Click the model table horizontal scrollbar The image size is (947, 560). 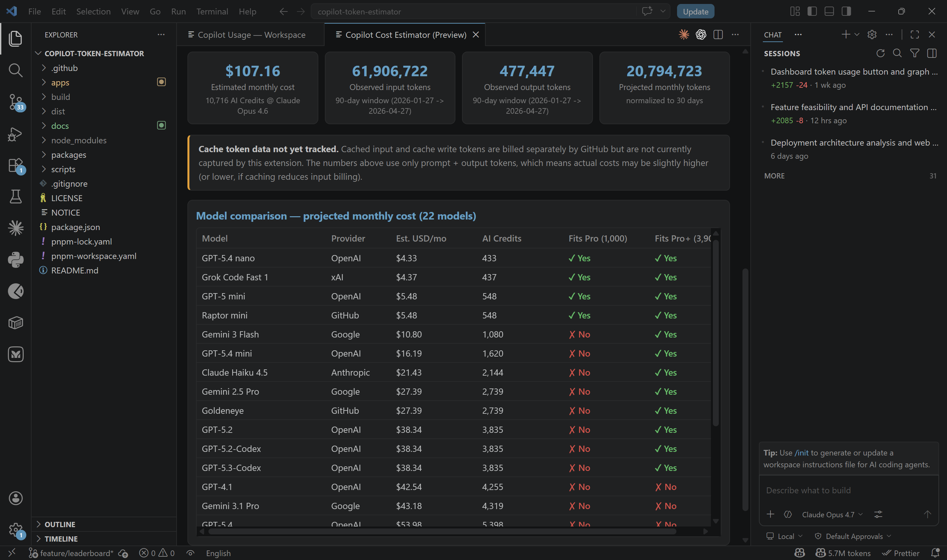coord(442,531)
